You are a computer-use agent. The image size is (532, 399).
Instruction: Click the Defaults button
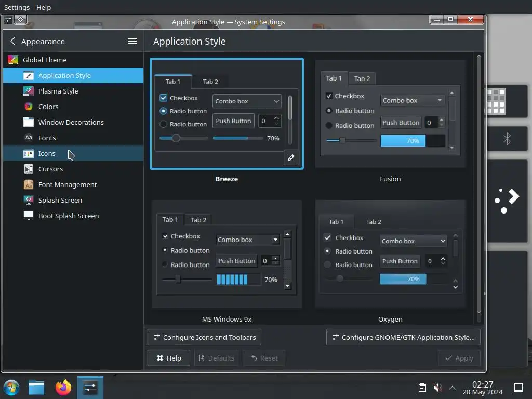point(216,358)
